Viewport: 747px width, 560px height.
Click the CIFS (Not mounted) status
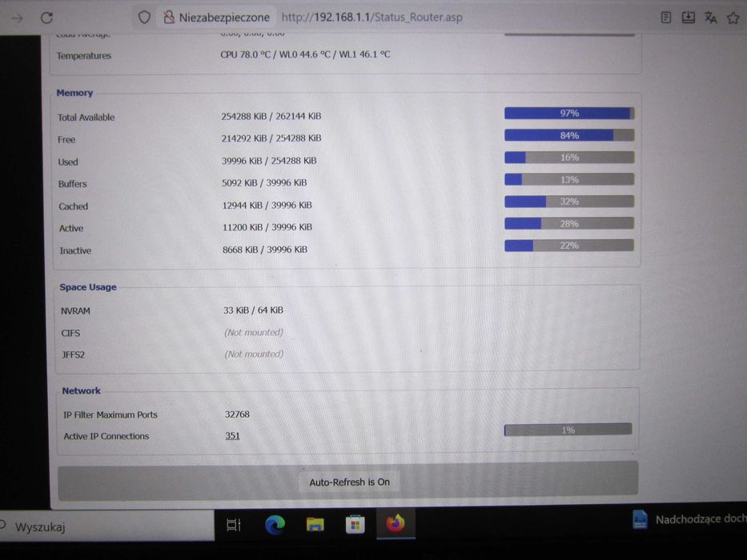pos(254,332)
